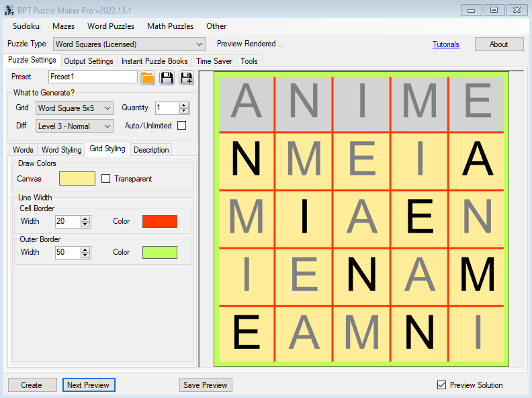Decrease Cell Border width with down arrow
Image resolution: width=532 pixels, height=398 pixels.
coord(85,225)
